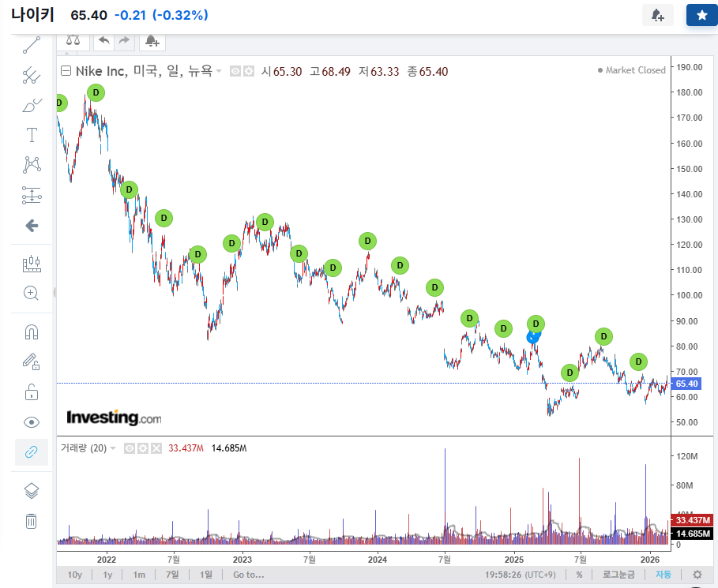Activate the zoom-in magnifier tool
Image resolution: width=718 pixels, height=588 pixels.
[x=32, y=294]
